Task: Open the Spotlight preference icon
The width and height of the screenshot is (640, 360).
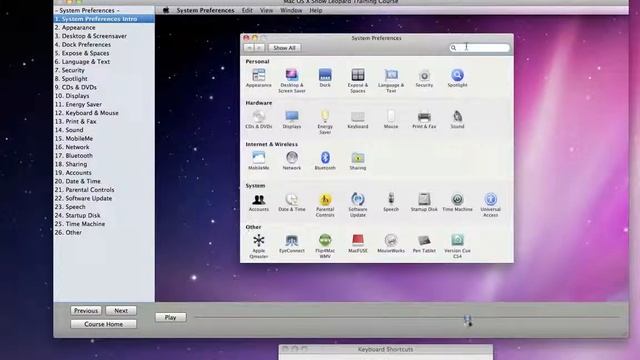Action: tap(457, 76)
